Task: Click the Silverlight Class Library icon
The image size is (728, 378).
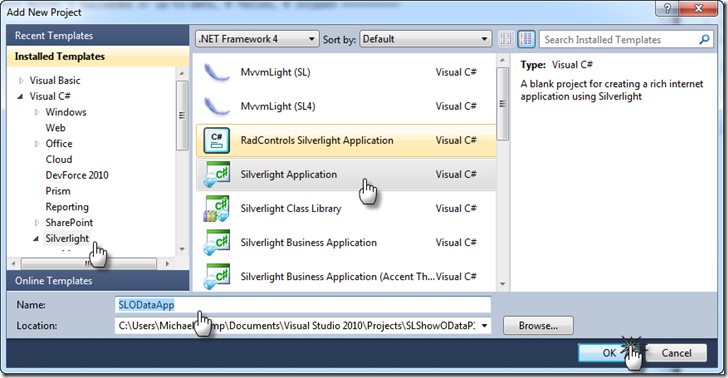Action: 217,209
